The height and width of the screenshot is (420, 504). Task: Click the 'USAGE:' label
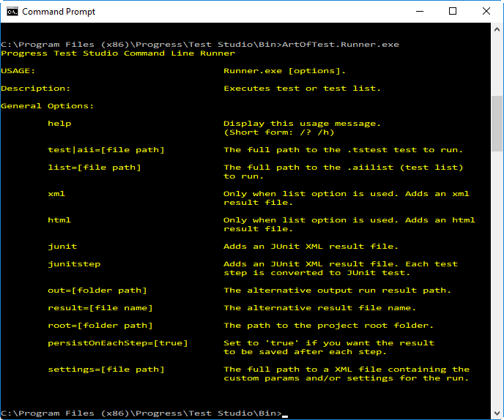pos(18,71)
